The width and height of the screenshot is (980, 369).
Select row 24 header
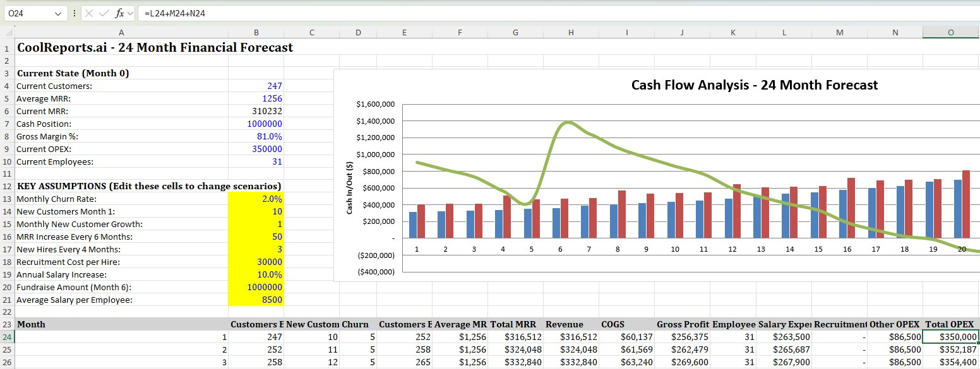[7, 337]
